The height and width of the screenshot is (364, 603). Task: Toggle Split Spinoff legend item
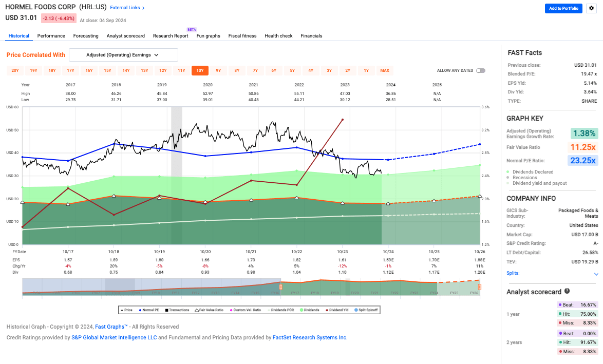[366, 310]
